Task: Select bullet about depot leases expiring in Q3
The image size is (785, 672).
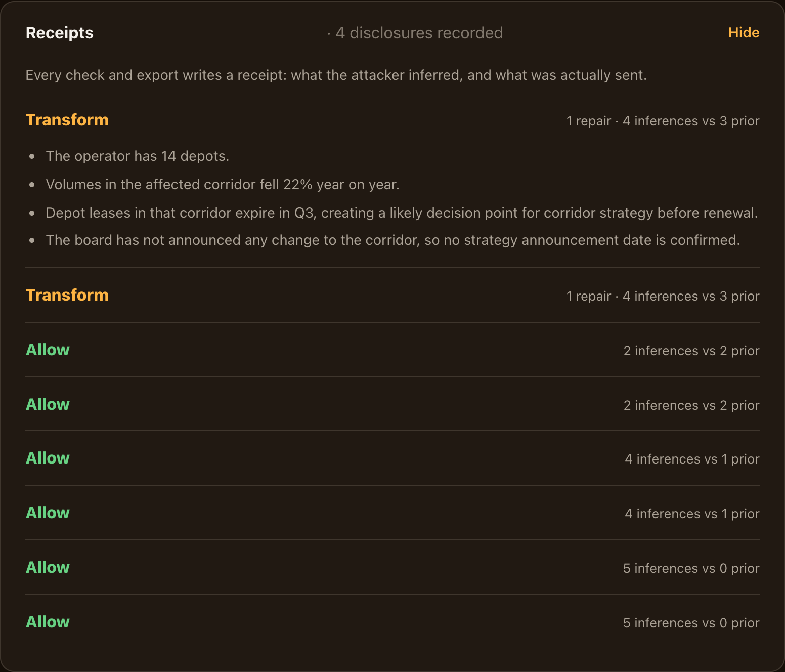Action: [x=402, y=213]
